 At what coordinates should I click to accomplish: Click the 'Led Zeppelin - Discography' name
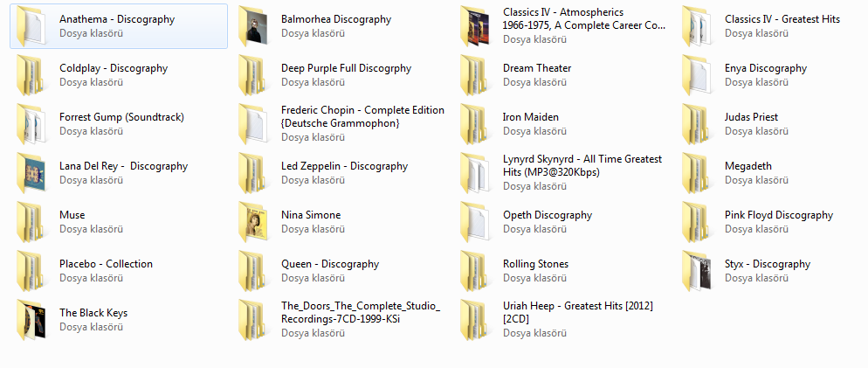344,166
